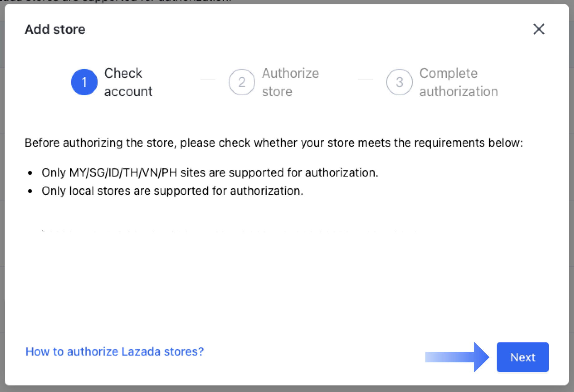Open How to authorize Lazada stores link

tap(114, 351)
